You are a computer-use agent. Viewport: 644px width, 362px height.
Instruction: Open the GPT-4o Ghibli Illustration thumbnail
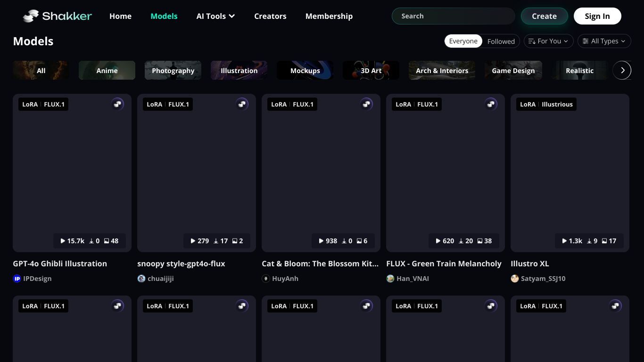point(72,173)
